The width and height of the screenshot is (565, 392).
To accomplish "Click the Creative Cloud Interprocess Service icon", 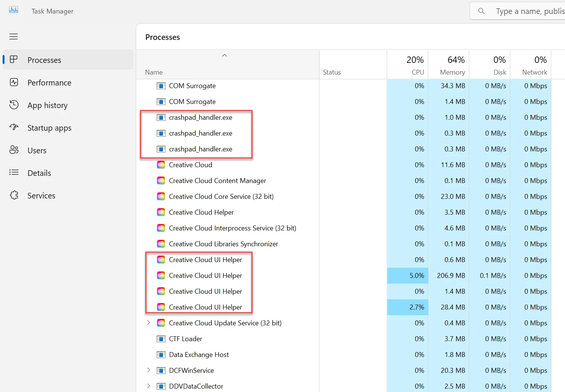I will click(x=161, y=228).
